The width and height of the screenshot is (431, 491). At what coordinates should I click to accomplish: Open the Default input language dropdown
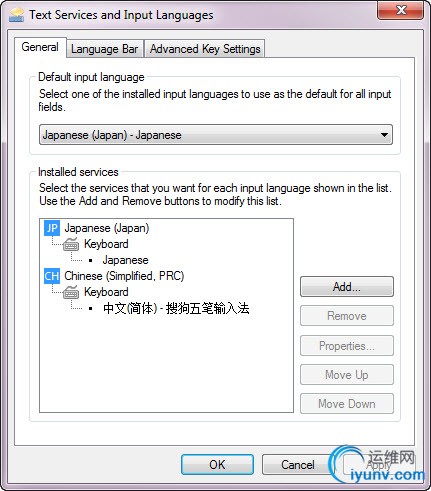pyautogui.click(x=216, y=135)
